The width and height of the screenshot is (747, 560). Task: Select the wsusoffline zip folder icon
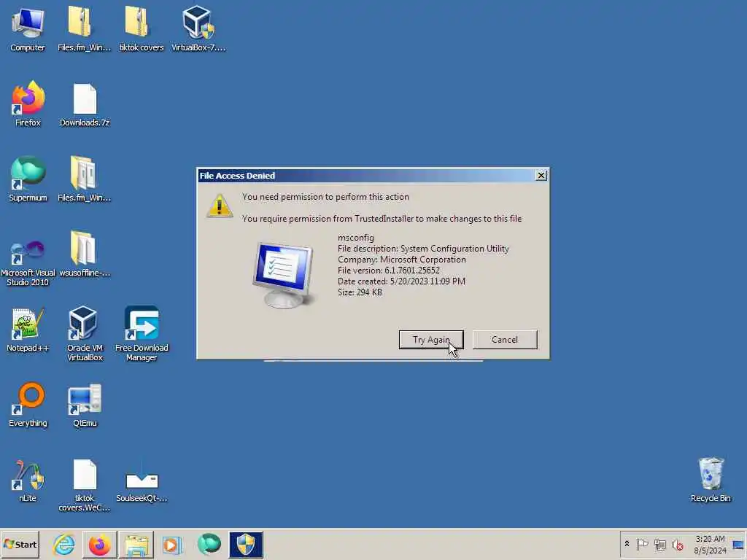coord(85,254)
